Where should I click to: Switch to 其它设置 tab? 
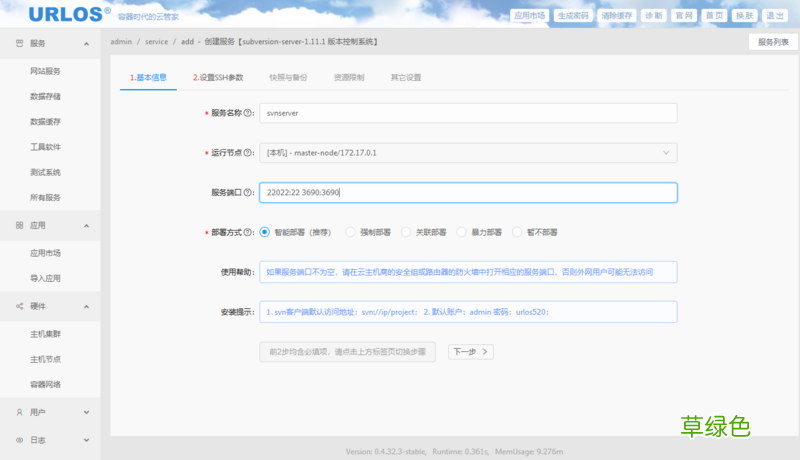(x=406, y=78)
